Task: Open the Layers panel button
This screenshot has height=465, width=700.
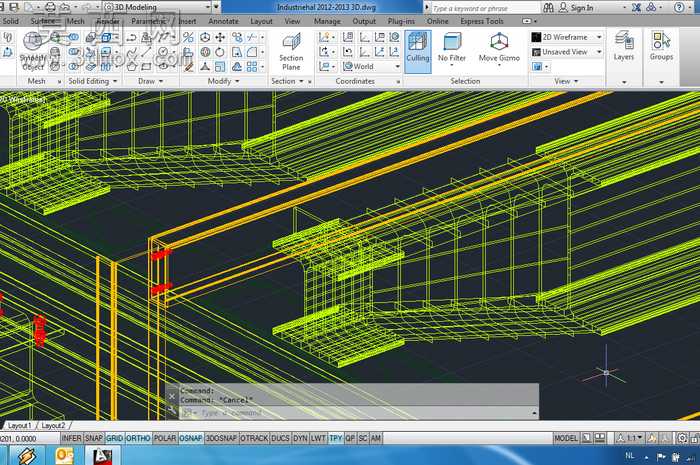Action: tap(624, 46)
